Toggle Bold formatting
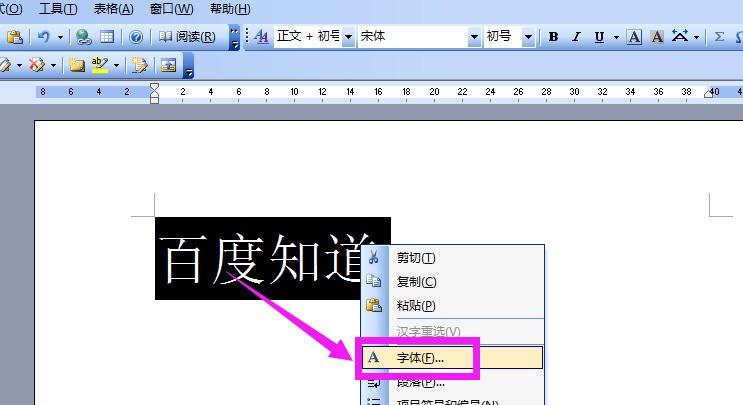743x405 pixels. [553, 37]
